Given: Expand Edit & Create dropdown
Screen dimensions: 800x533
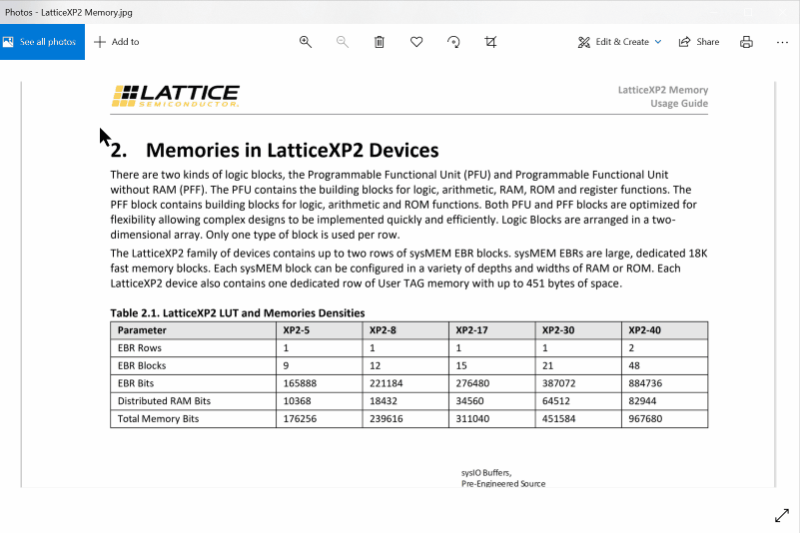Looking at the screenshot, I should pos(619,42).
